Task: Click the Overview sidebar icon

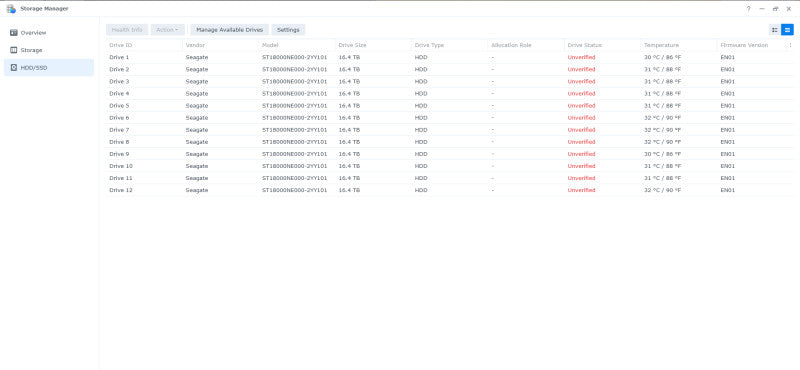Action: click(x=14, y=33)
